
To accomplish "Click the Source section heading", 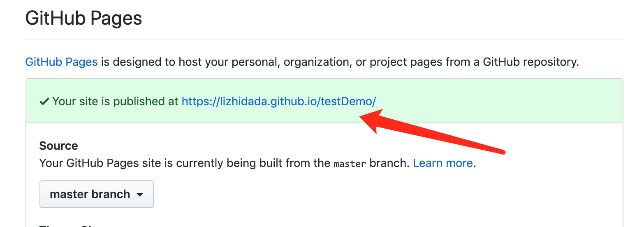I will 58,146.
